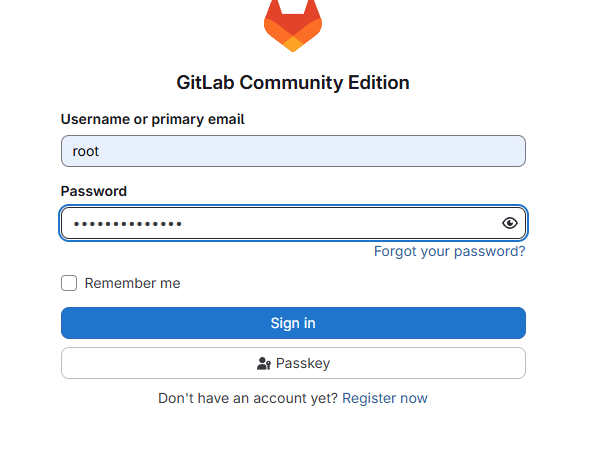Click the Passkey person-key icon

[264, 363]
